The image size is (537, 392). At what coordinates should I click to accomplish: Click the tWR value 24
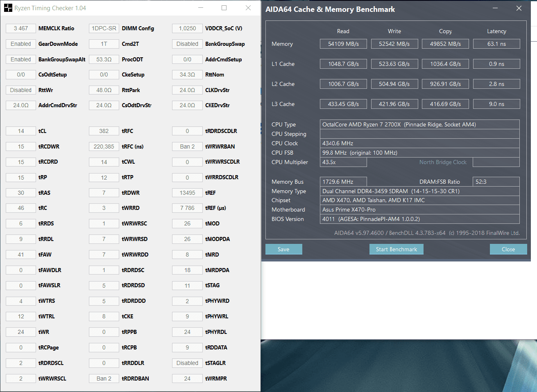[21, 332]
